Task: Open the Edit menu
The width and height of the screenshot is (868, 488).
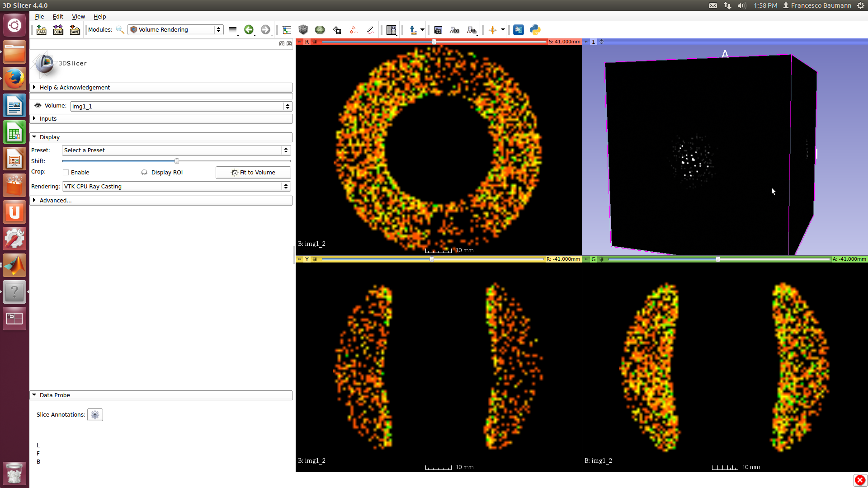Action: click(58, 16)
